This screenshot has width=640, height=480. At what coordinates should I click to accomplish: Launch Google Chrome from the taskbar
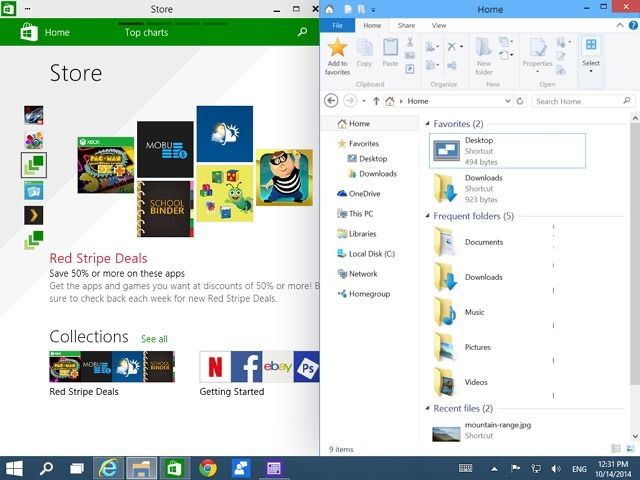click(208, 467)
